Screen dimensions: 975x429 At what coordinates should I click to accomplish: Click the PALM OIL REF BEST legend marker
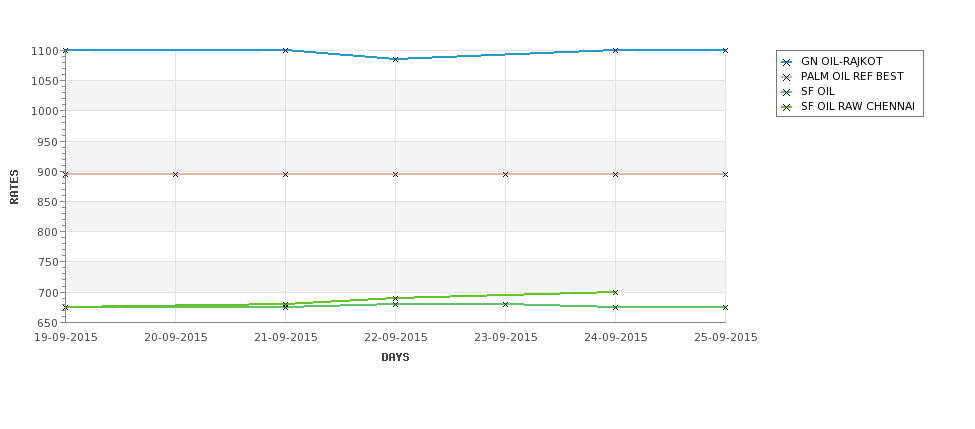(x=787, y=77)
